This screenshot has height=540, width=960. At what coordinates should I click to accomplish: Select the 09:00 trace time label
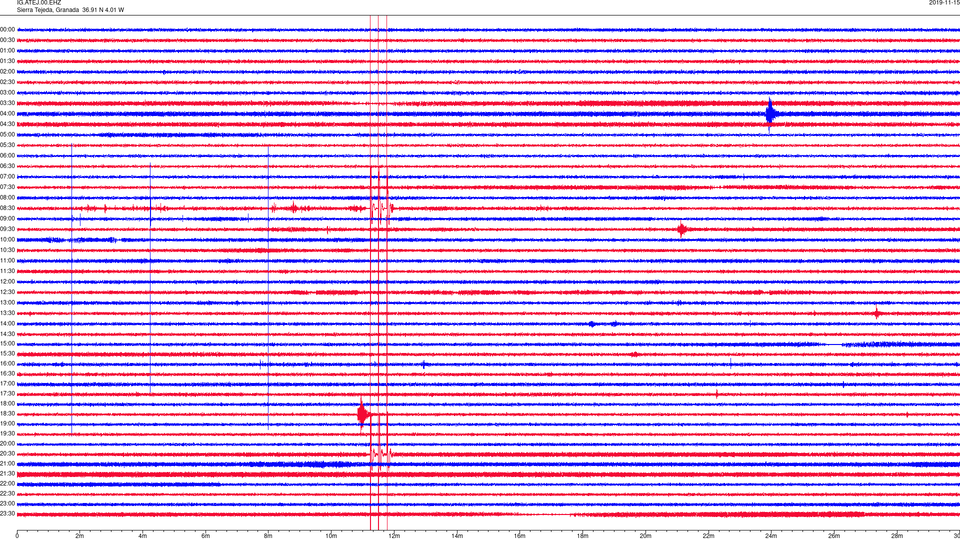tap(8, 219)
